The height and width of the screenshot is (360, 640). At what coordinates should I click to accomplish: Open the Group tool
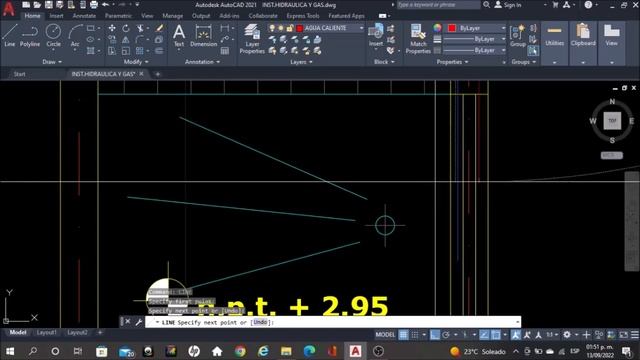point(518,36)
